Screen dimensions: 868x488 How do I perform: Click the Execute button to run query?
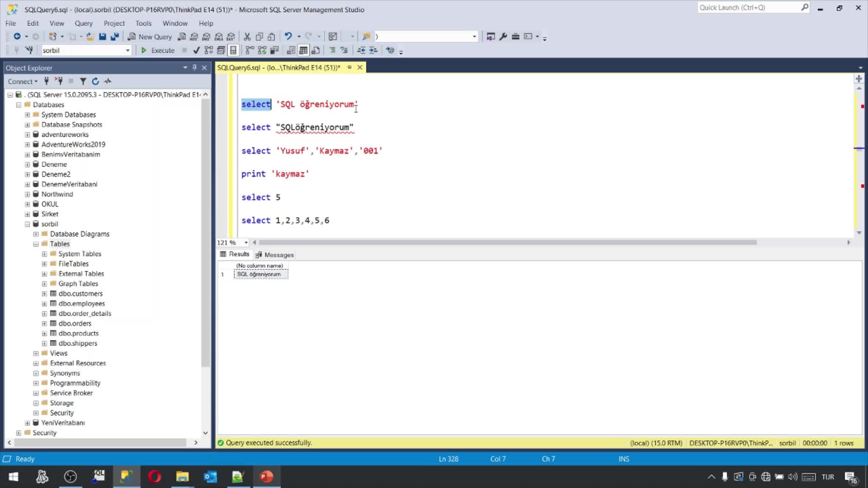pos(158,50)
